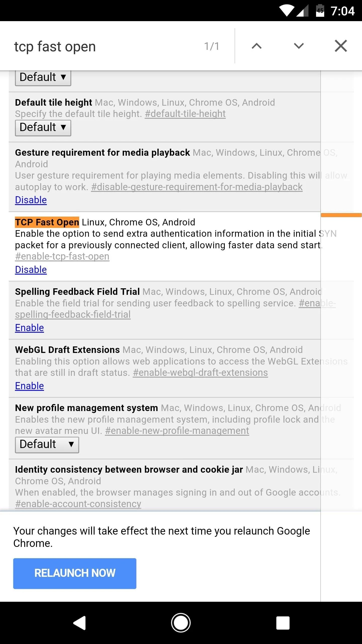Tap the Android back navigation button
362x644 pixels.
pyautogui.click(x=79, y=623)
